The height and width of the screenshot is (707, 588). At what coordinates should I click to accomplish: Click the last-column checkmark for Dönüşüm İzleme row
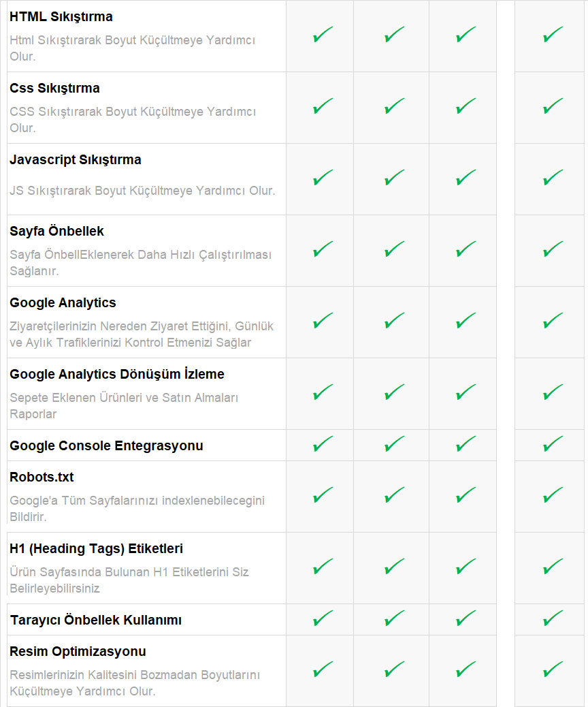(x=553, y=393)
